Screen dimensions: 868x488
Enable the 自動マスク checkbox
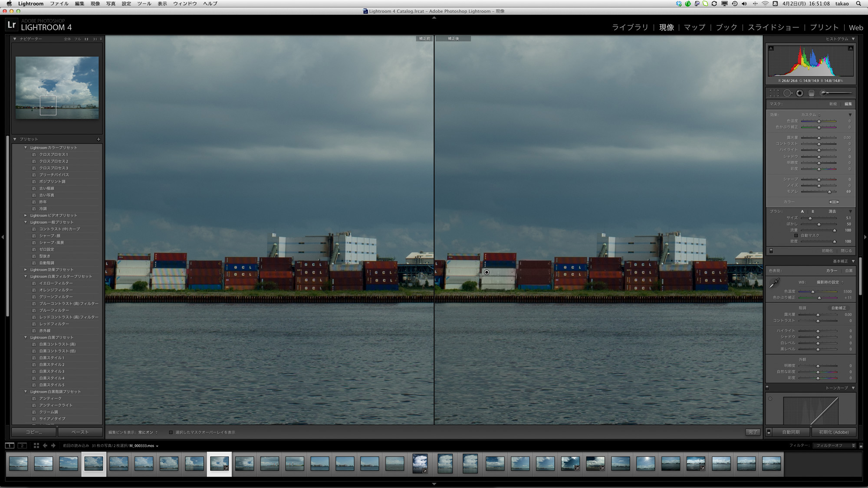tap(796, 236)
